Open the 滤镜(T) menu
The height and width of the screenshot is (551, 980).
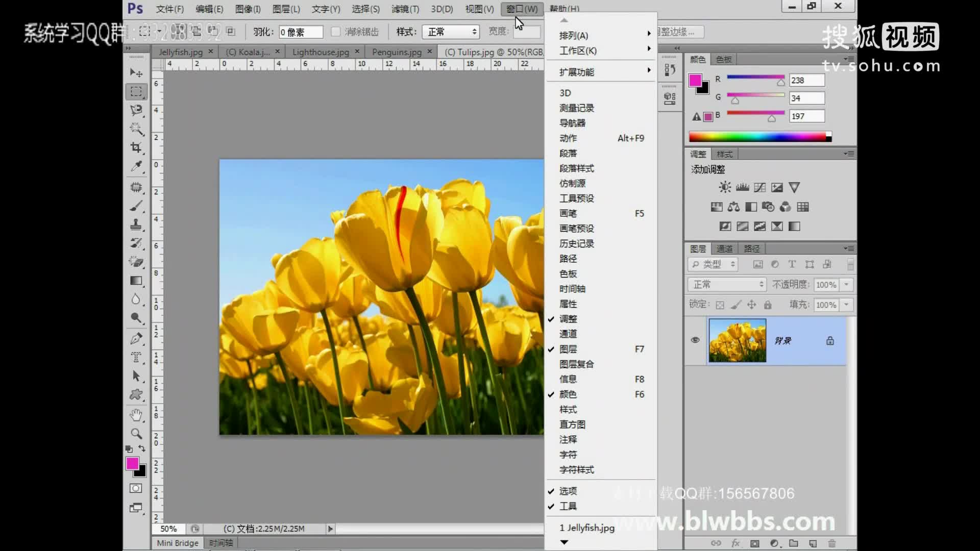405,9
